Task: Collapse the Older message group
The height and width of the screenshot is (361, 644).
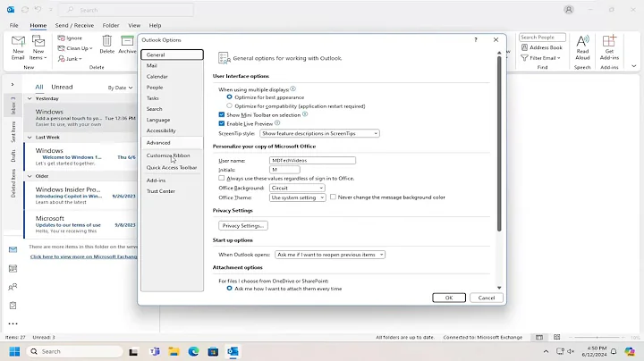Action: pos(30,176)
